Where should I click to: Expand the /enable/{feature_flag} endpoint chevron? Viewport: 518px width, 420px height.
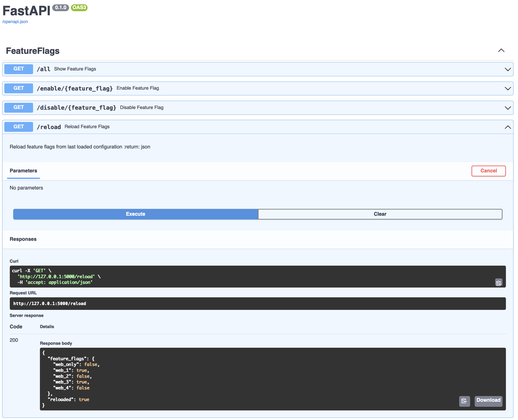tap(508, 88)
